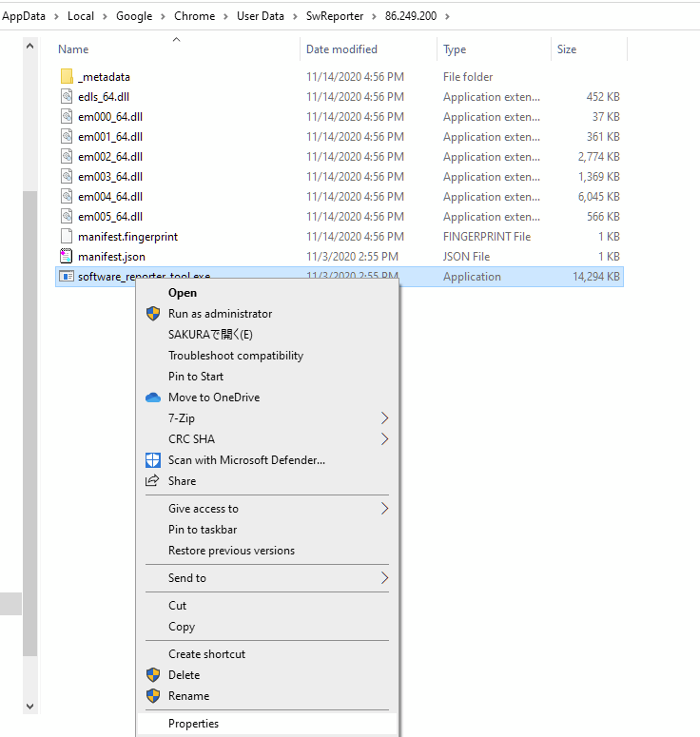Click the Share arrow icon
Screen dimensions: 700x737
(152, 480)
